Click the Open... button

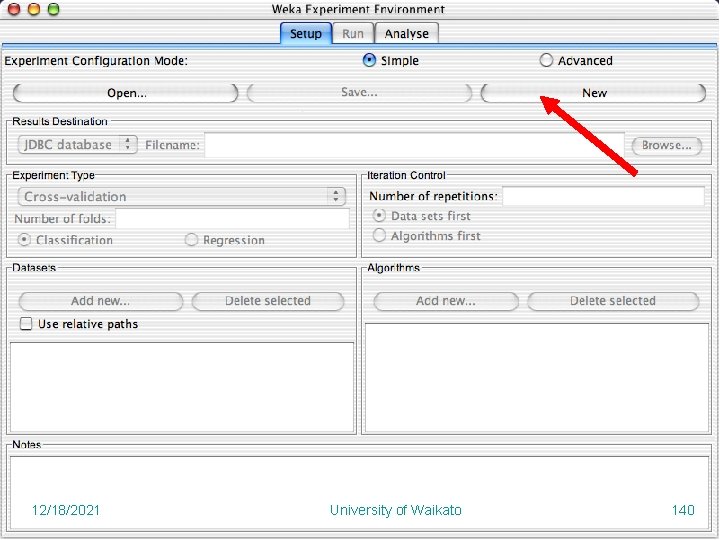pyautogui.click(x=126, y=93)
